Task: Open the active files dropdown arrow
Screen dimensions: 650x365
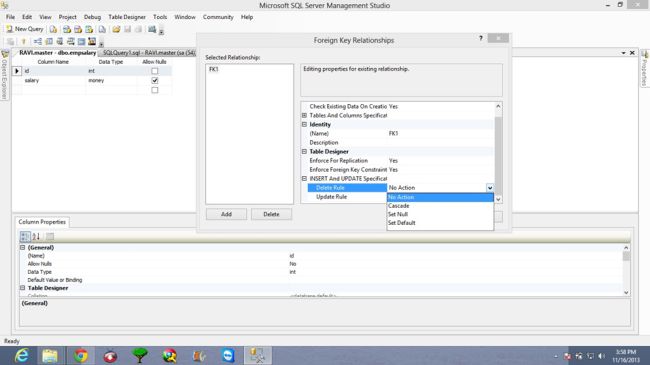Action: (623, 53)
